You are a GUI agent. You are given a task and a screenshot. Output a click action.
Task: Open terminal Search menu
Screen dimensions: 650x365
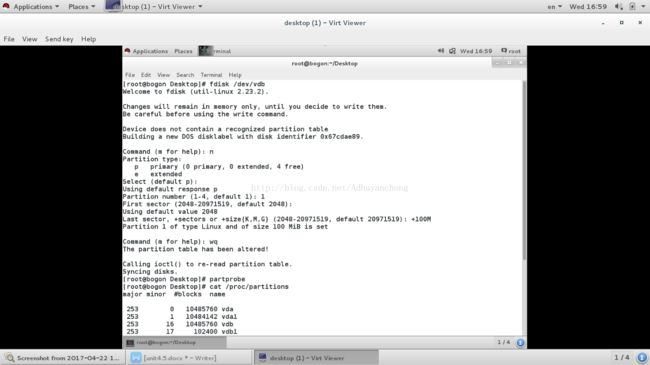pyautogui.click(x=185, y=75)
